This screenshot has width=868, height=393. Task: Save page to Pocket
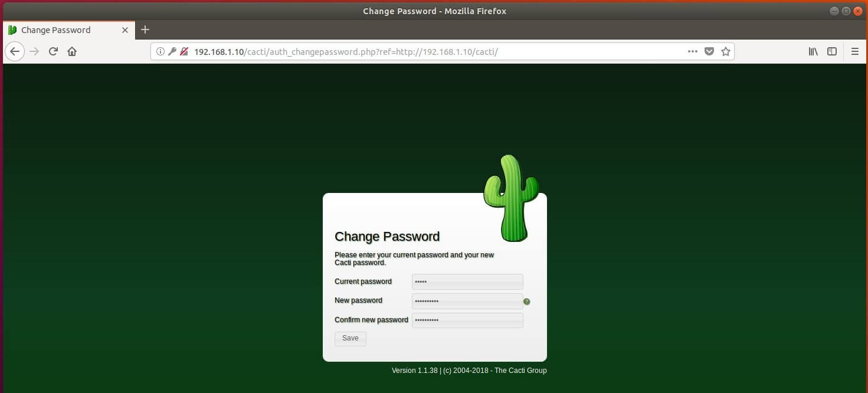709,51
